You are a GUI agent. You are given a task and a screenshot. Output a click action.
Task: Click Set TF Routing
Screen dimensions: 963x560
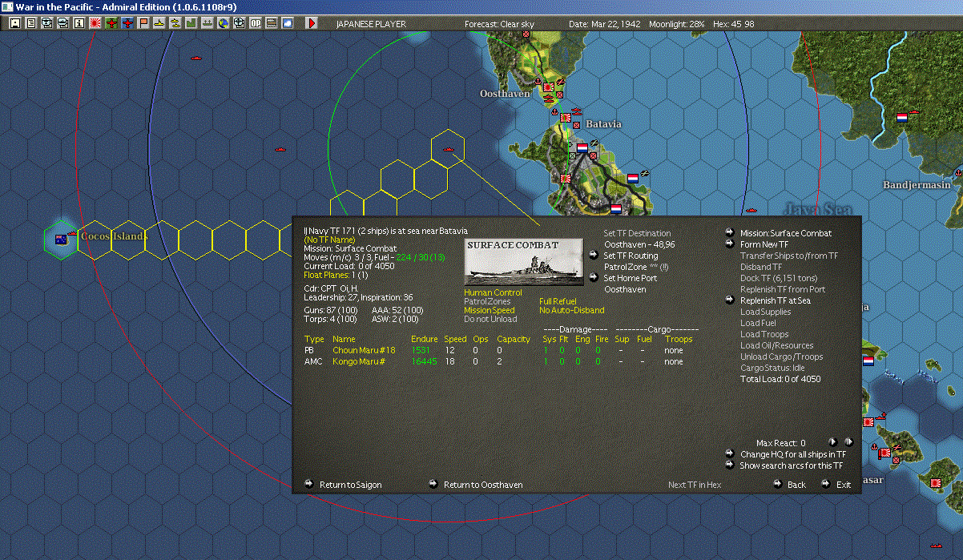click(631, 256)
